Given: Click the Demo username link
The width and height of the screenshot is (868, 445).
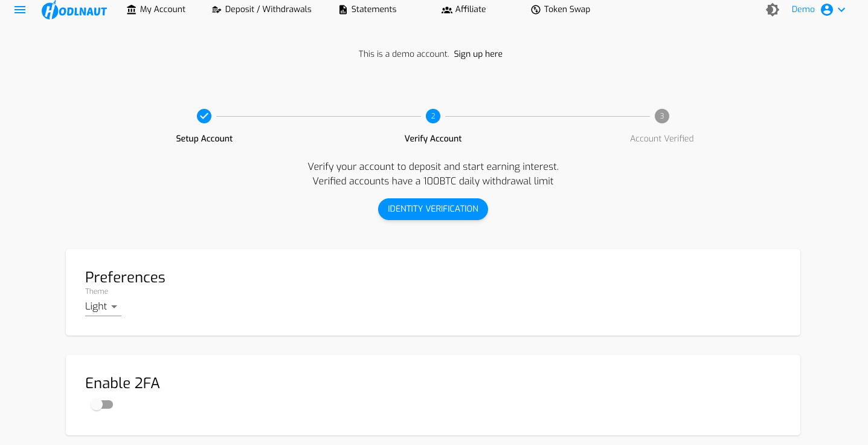Looking at the screenshot, I should coord(803,10).
